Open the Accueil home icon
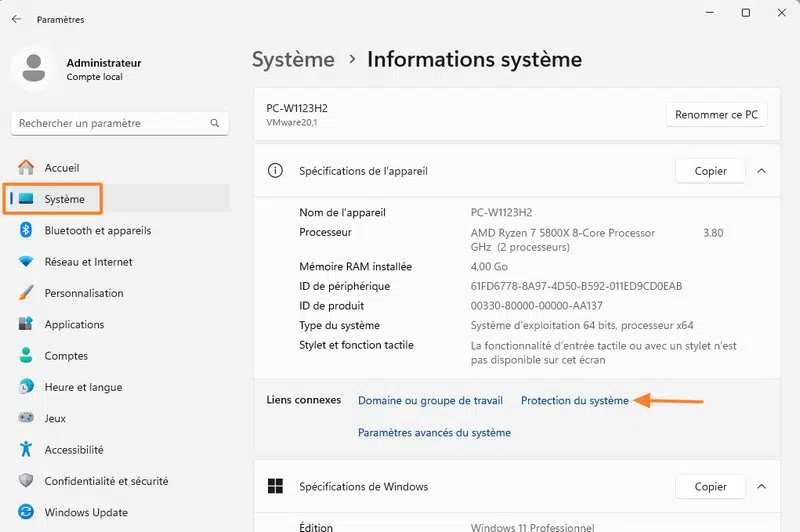 click(26, 168)
